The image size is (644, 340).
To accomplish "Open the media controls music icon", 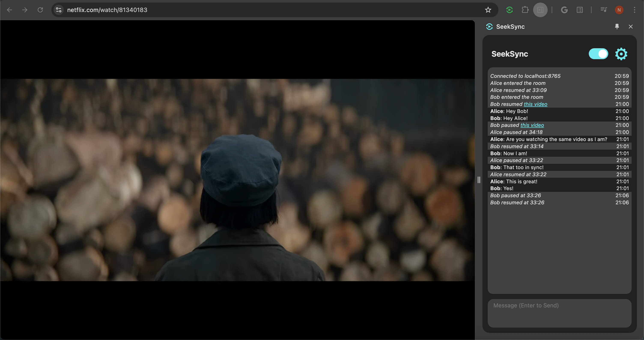I will (604, 10).
